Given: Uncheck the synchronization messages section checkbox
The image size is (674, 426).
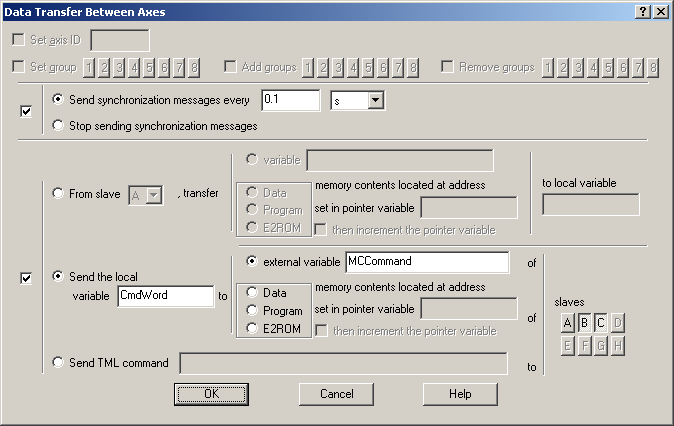Looking at the screenshot, I should [27, 110].
